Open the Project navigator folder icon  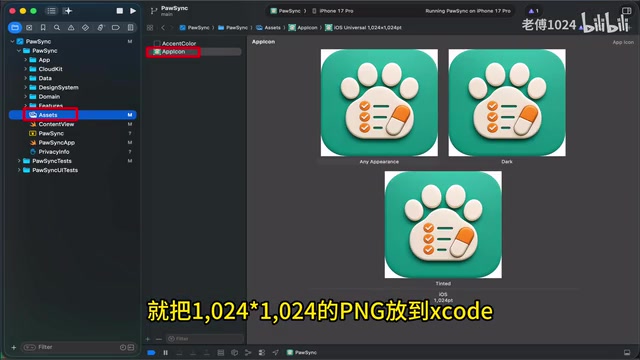coord(15,28)
